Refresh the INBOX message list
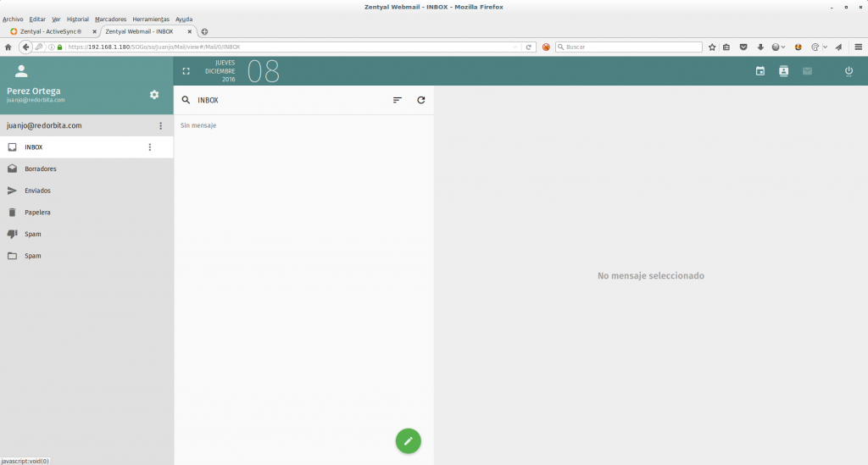This screenshot has height=465, width=868. coord(421,100)
